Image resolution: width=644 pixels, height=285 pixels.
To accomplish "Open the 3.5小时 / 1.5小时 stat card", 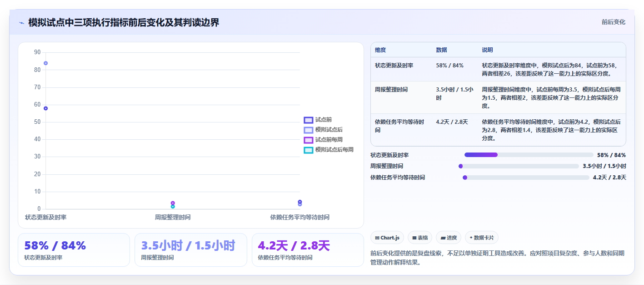I will click(191, 250).
